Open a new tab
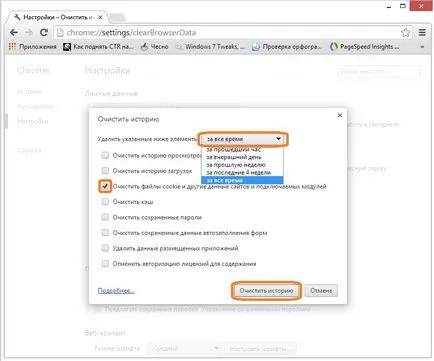Image resolution: width=434 pixels, height=361 pixels. [x=117, y=17]
